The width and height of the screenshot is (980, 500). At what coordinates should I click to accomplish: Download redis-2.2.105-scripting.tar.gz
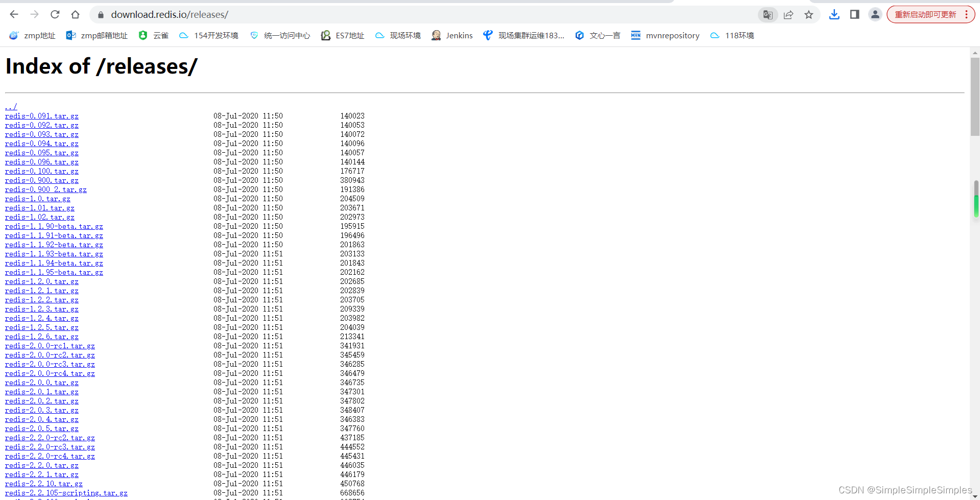(66, 493)
